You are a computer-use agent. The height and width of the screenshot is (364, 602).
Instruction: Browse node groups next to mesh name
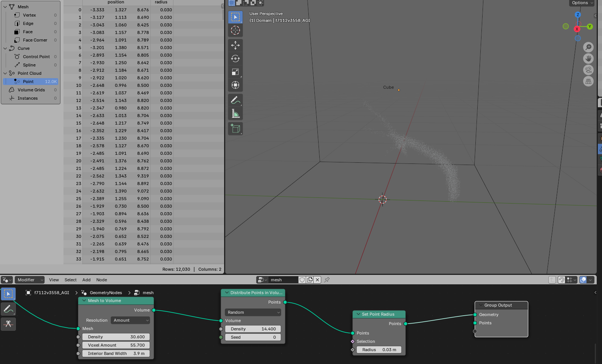262,280
